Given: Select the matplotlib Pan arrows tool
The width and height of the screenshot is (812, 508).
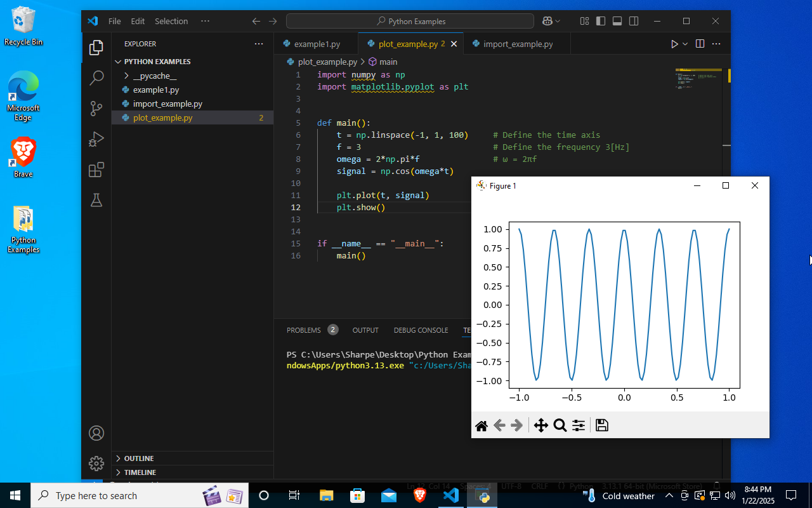Looking at the screenshot, I should click(540, 425).
